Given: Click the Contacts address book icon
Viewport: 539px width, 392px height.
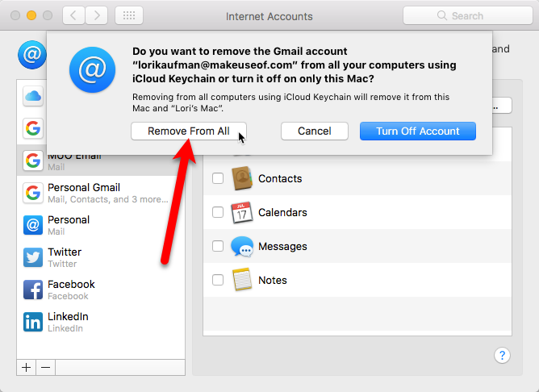Looking at the screenshot, I should tap(242, 178).
